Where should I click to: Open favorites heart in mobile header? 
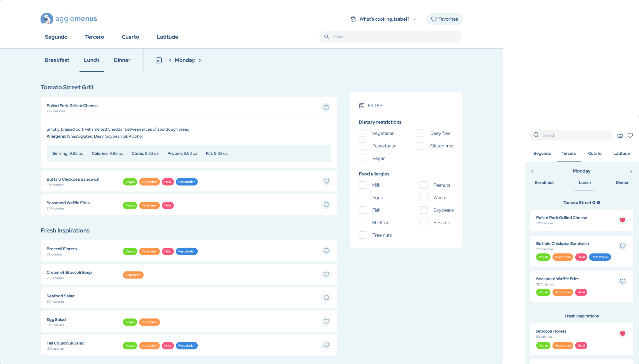click(x=630, y=135)
